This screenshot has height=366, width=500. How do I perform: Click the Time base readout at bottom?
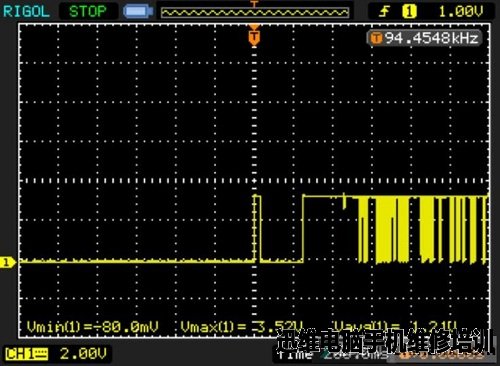pos(333,355)
